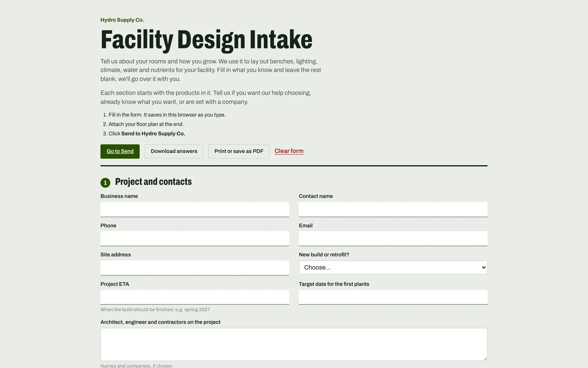Click the Architect, engineer and contractors textarea
This screenshot has height=368, width=588.
(294, 344)
